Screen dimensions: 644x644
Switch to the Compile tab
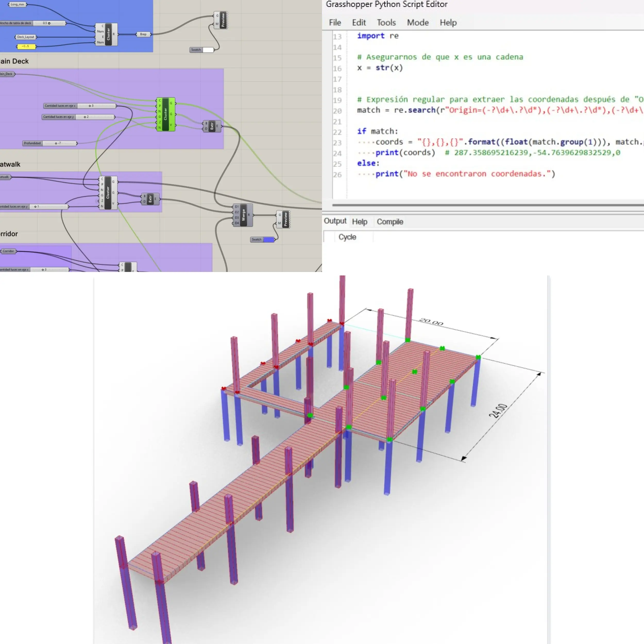click(390, 222)
